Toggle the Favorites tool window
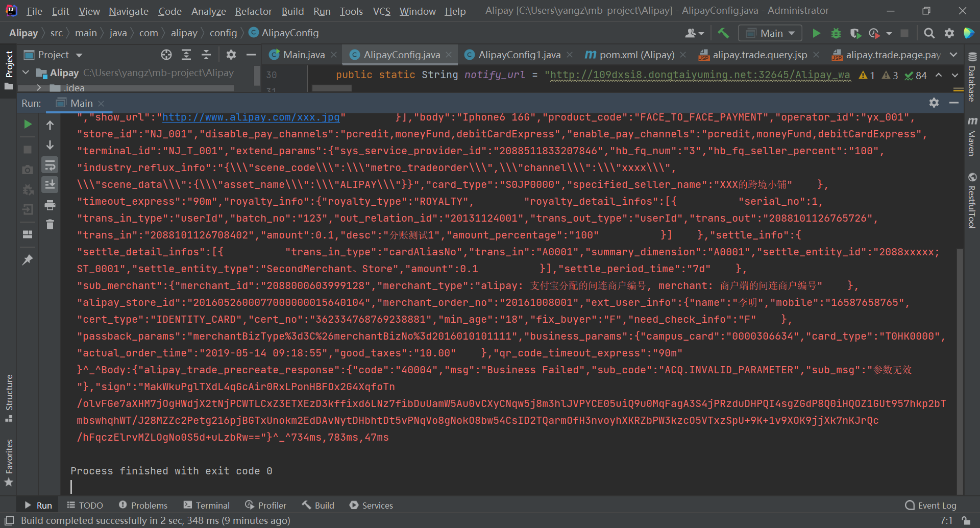Image resolution: width=980 pixels, height=528 pixels. pos(9,462)
